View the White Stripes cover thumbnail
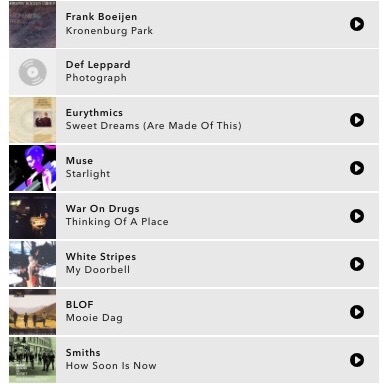388x384 pixels. [32, 264]
